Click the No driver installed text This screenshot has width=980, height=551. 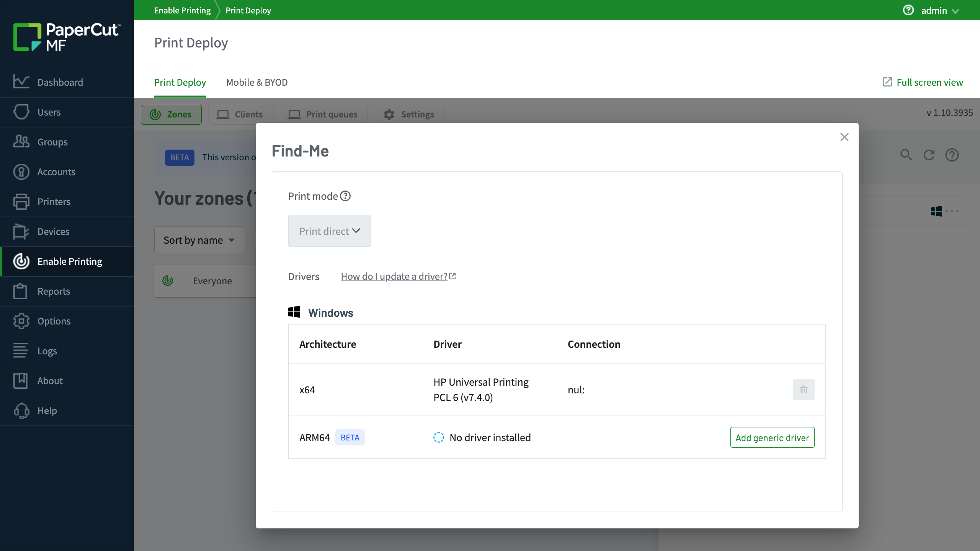[x=490, y=437]
